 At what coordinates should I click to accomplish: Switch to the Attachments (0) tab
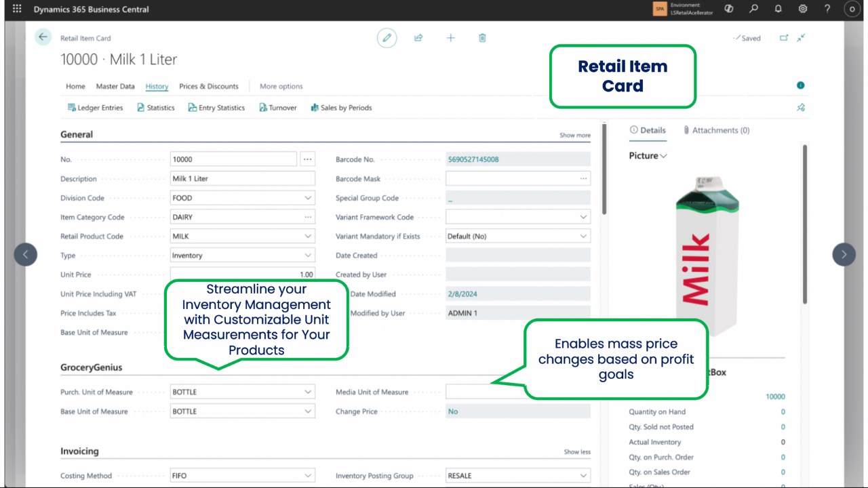click(x=716, y=130)
